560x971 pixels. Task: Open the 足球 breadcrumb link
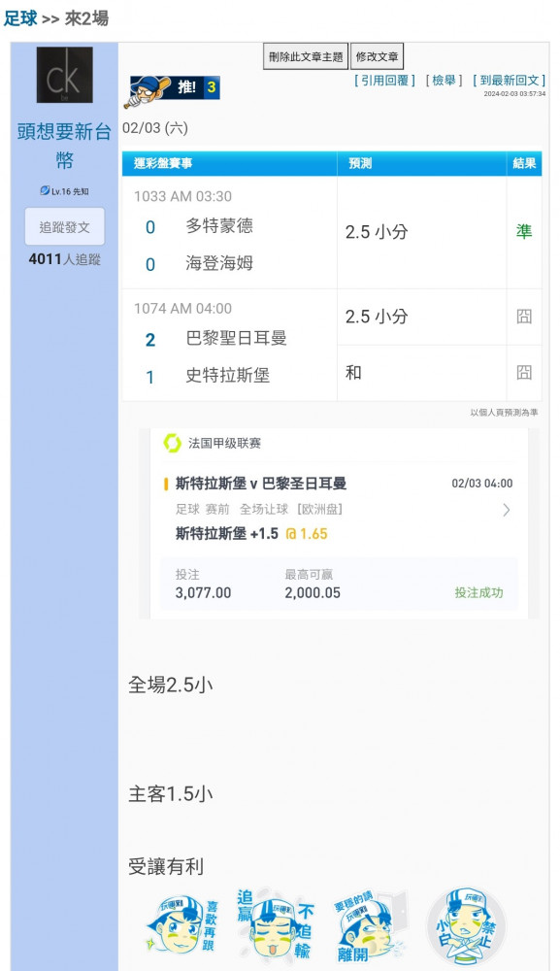[20, 18]
